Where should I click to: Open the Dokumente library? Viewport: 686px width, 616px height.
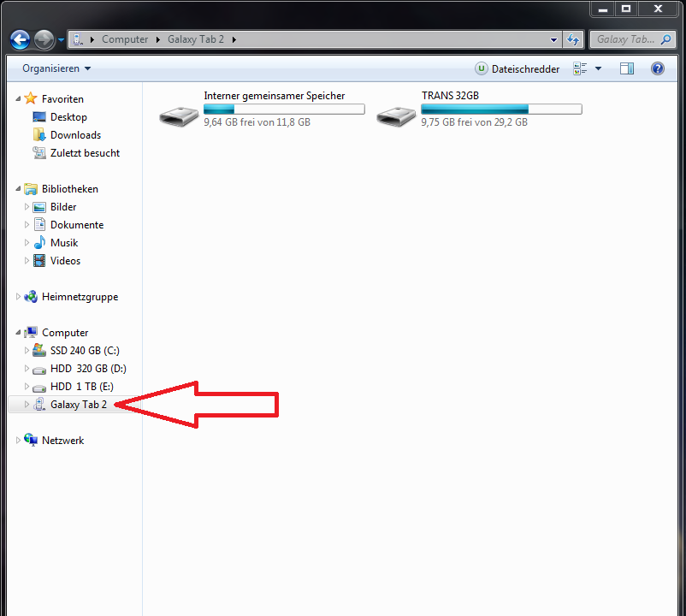pyautogui.click(x=77, y=225)
